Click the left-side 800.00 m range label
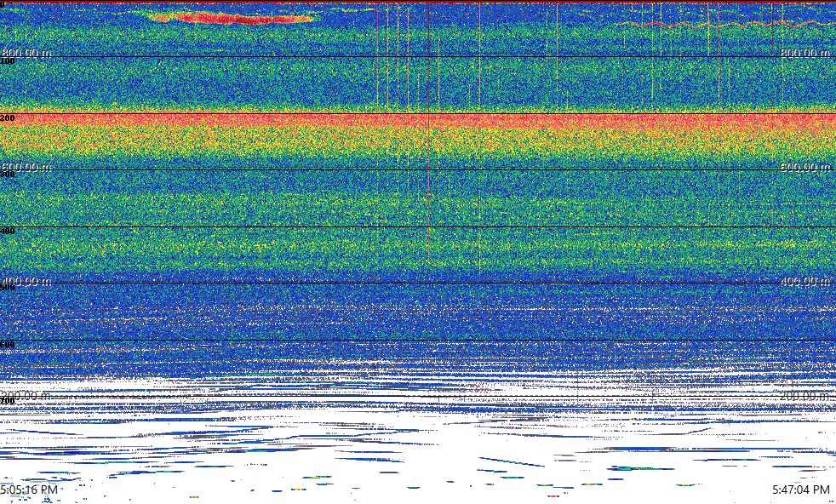The height and width of the screenshot is (504, 836). point(26,53)
